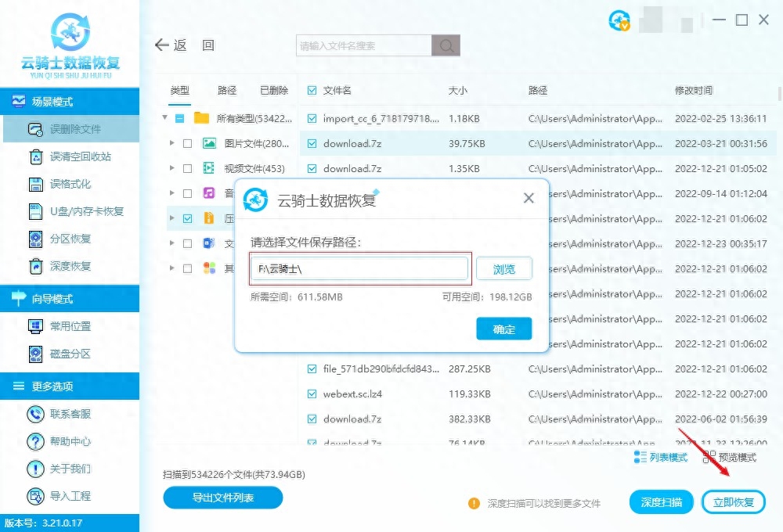Toggle the select-all 文件名 header checkbox

[312, 90]
